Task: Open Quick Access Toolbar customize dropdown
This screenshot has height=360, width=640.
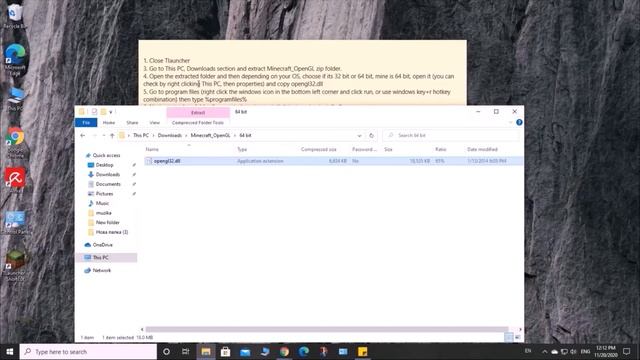Action: pyautogui.click(x=111, y=112)
